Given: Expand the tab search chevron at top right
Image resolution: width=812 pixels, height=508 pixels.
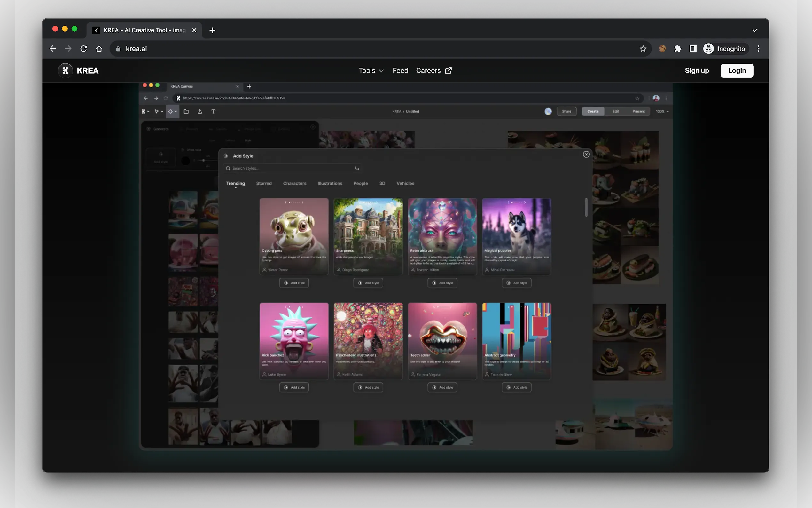Looking at the screenshot, I should [x=754, y=30].
